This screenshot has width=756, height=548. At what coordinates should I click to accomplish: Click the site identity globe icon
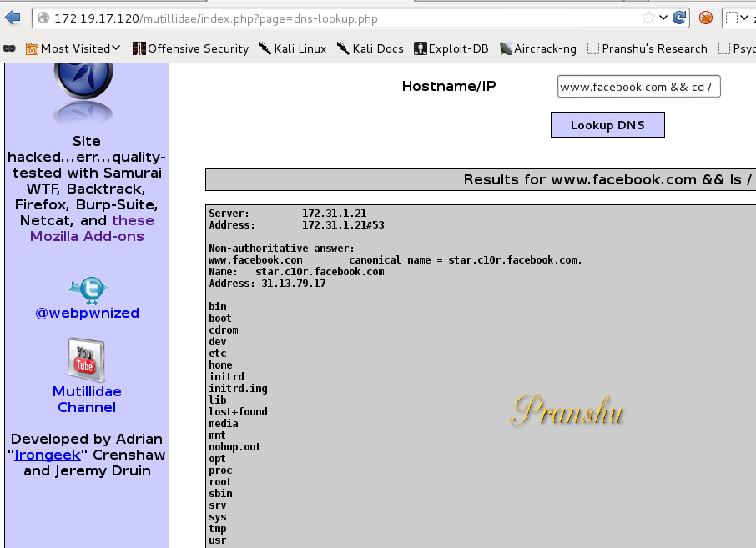point(43,18)
